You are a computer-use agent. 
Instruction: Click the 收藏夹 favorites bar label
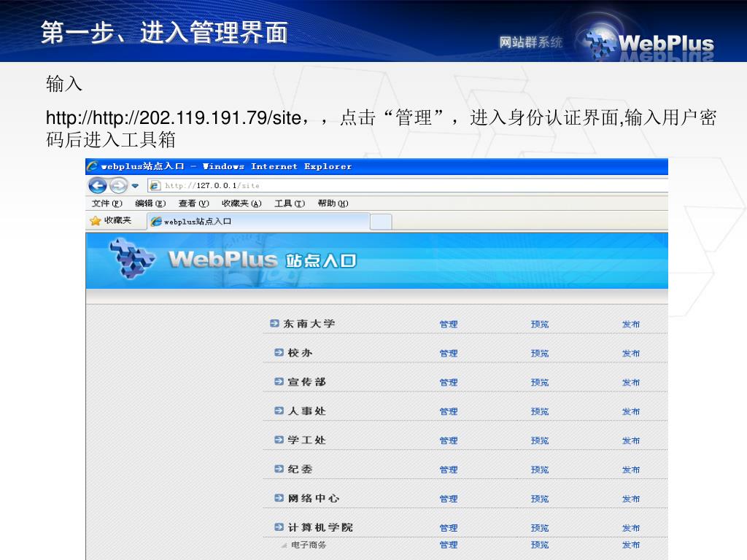pyautogui.click(x=117, y=220)
